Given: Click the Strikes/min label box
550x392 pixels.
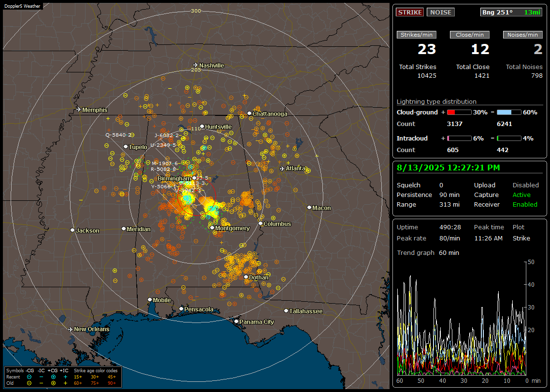Looking at the screenshot, I should pyautogui.click(x=417, y=35).
